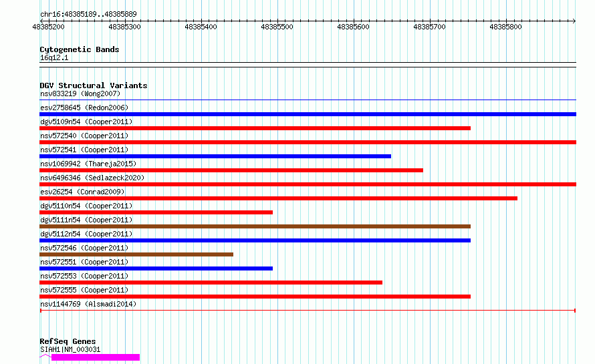
Task: Click the red bar under nsv572553
Action: click(211, 283)
